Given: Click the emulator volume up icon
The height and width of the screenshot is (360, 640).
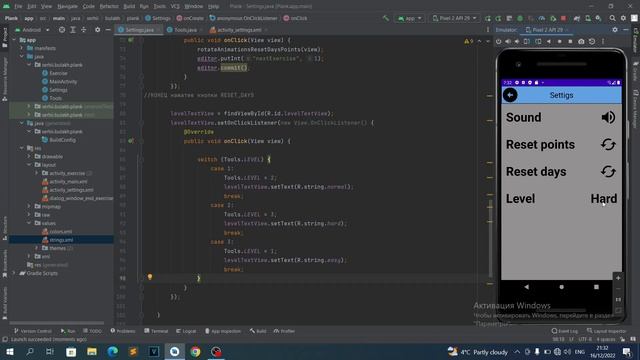Looking at the screenshot, I should tap(508, 41).
